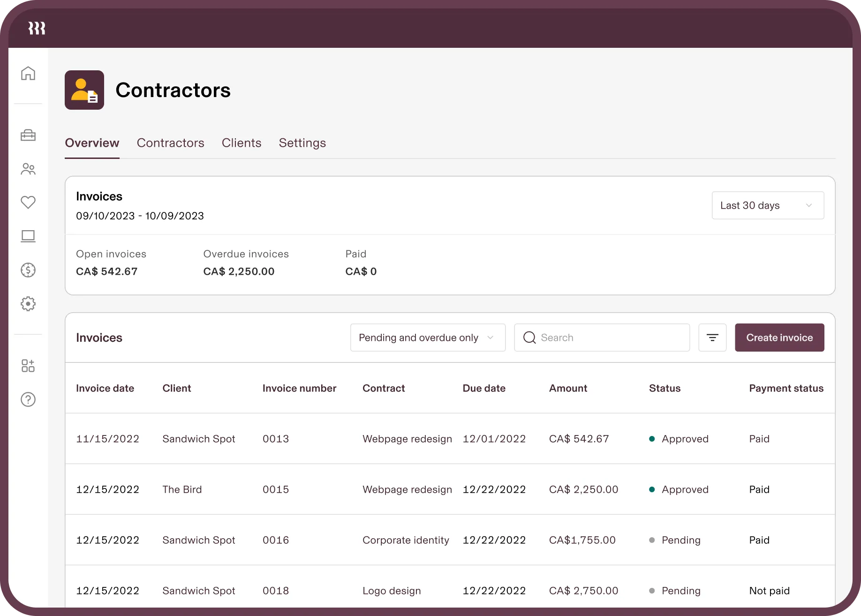This screenshot has width=861, height=616.
Task: Sort by Invoice date column header
Action: pyautogui.click(x=105, y=388)
